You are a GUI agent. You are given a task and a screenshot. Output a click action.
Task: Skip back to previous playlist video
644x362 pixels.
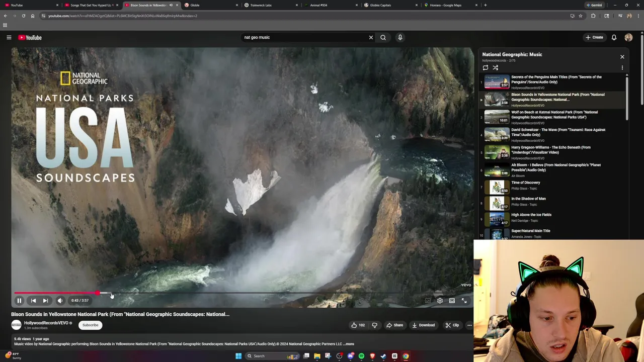click(33, 301)
